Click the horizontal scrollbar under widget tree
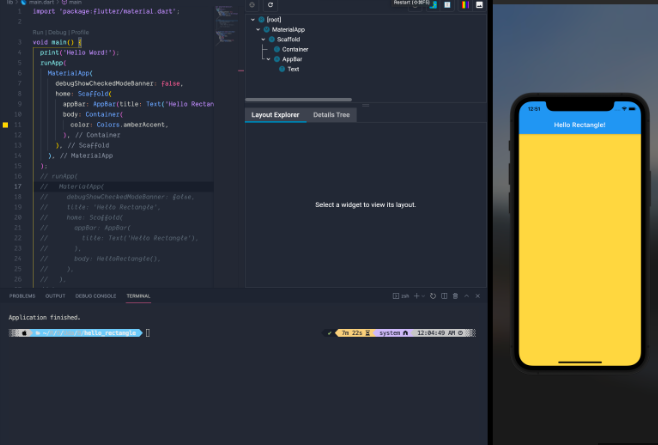 [x=298, y=100]
